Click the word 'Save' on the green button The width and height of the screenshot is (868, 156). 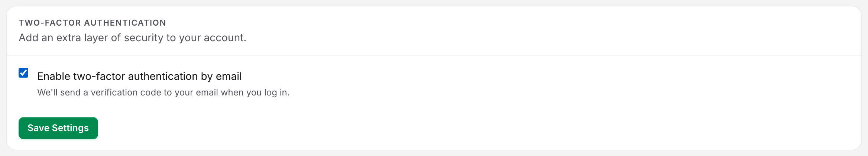pos(38,128)
